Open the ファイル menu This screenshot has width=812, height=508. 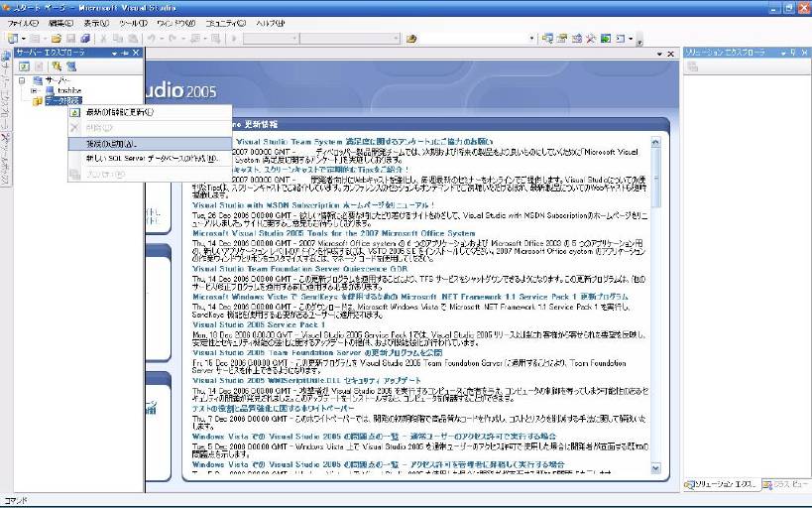pos(23,24)
